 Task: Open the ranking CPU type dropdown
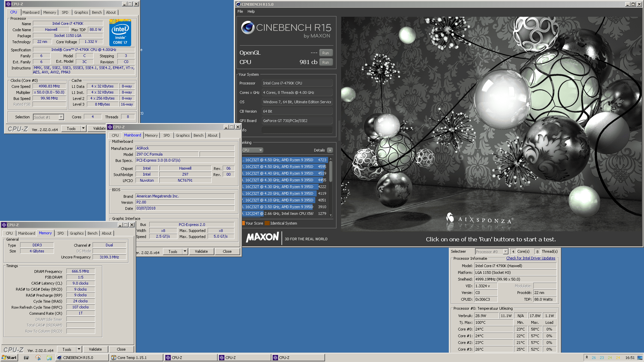click(252, 150)
